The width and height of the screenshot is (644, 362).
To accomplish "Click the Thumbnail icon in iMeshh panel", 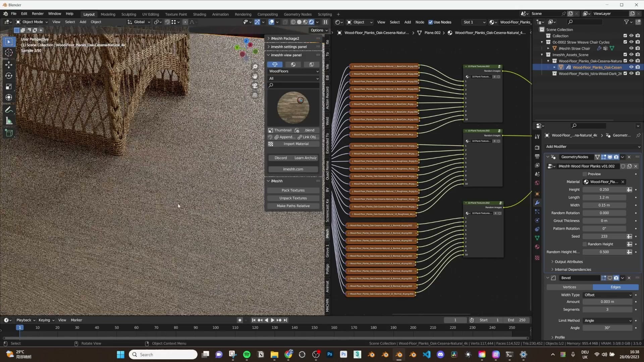I will point(271,130).
